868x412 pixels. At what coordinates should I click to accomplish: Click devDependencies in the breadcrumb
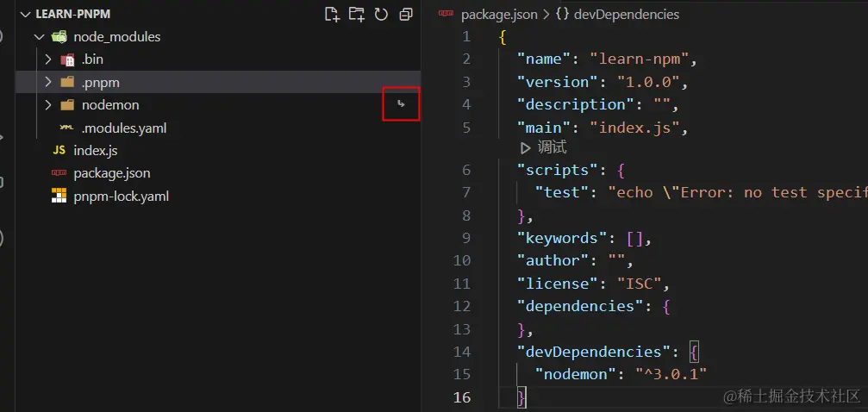point(627,15)
